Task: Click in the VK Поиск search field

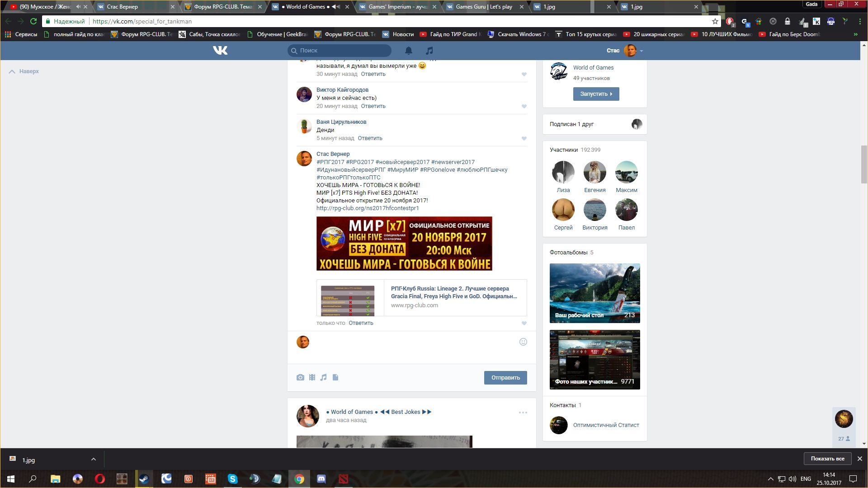Action: tap(340, 51)
